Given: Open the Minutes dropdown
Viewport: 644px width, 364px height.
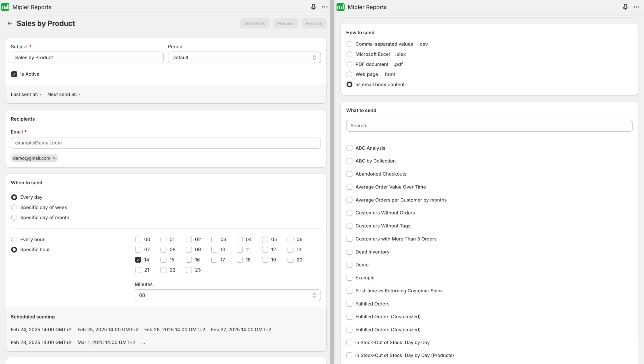Looking at the screenshot, I should point(228,295).
